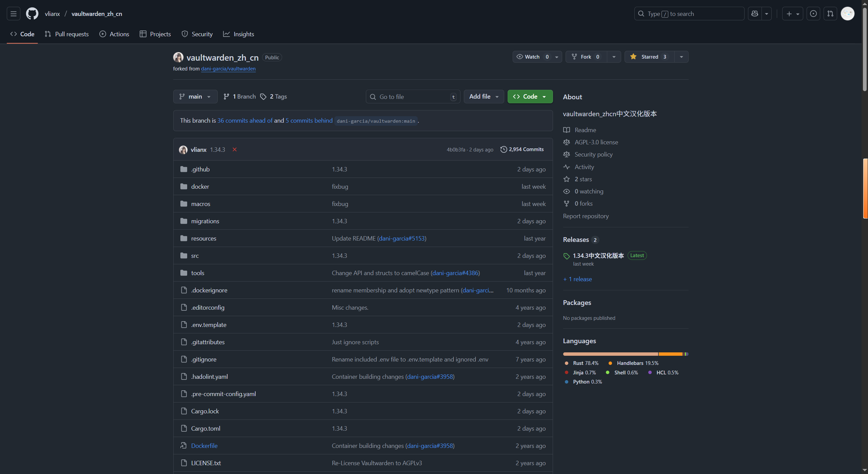The width and height of the screenshot is (868, 474).
Task: Open commit history clock icon 2,954 Commits
Action: pyautogui.click(x=522, y=149)
